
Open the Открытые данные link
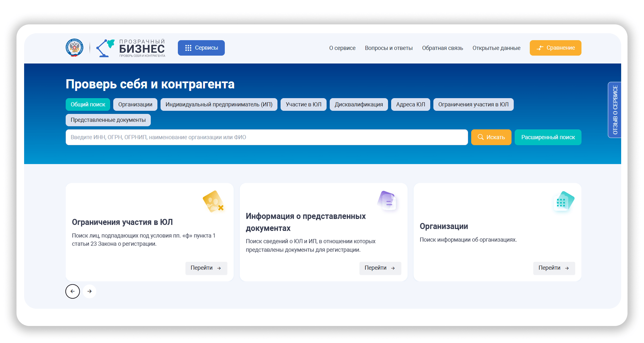point(496,48)
